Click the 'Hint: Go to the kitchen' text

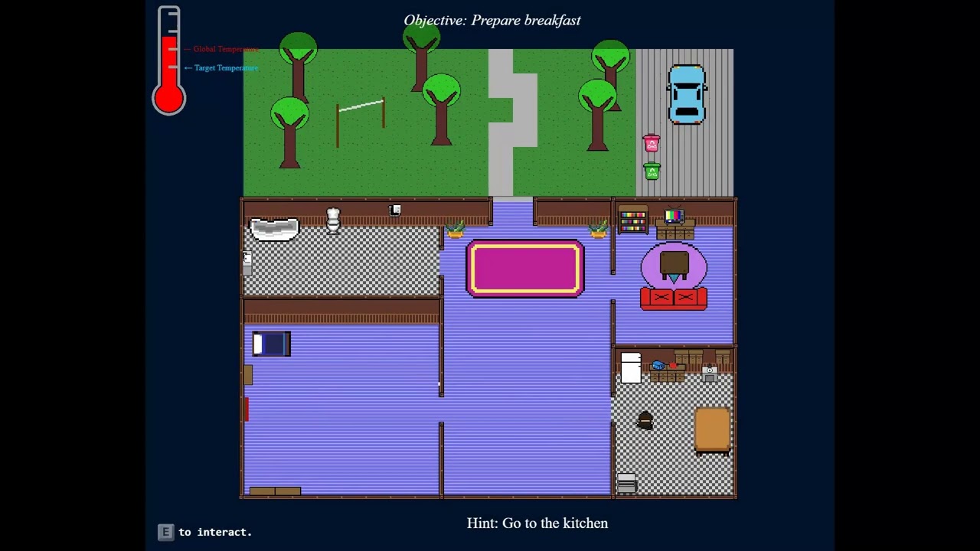(537, 523)
